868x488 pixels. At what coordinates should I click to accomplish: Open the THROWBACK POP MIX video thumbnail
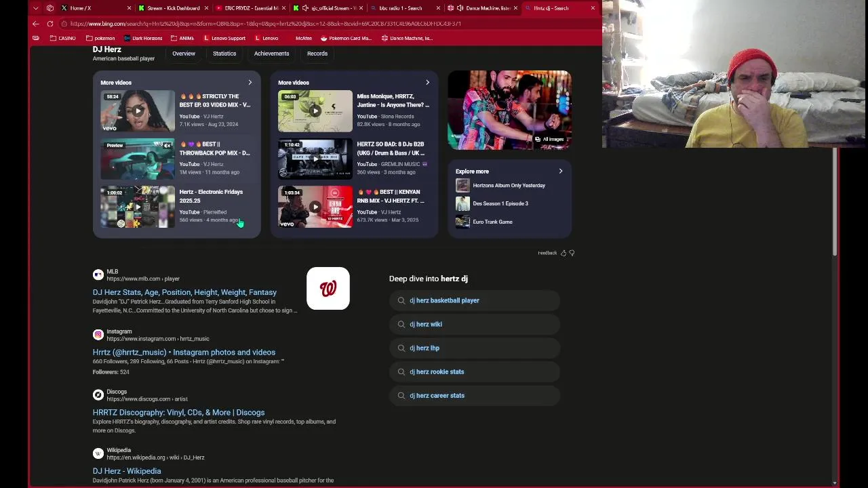point(138,159)
